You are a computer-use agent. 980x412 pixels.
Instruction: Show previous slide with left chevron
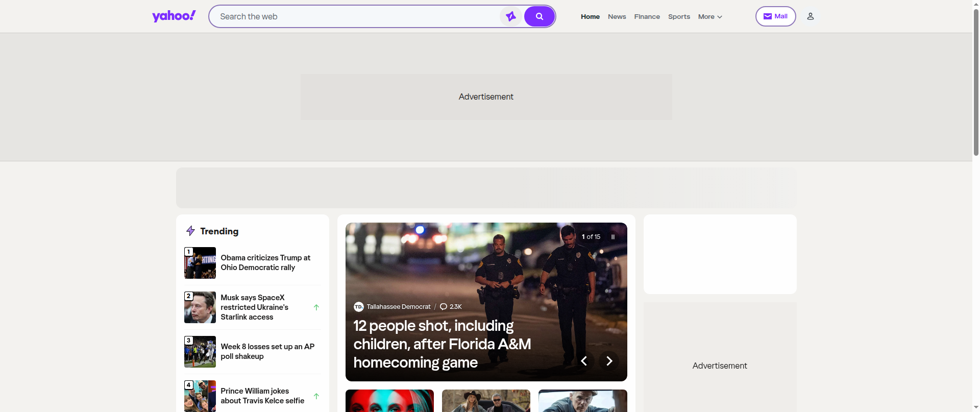pos(584,361)
